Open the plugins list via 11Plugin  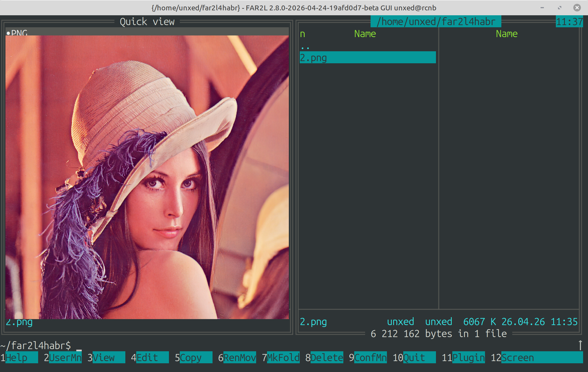[463, 358]
